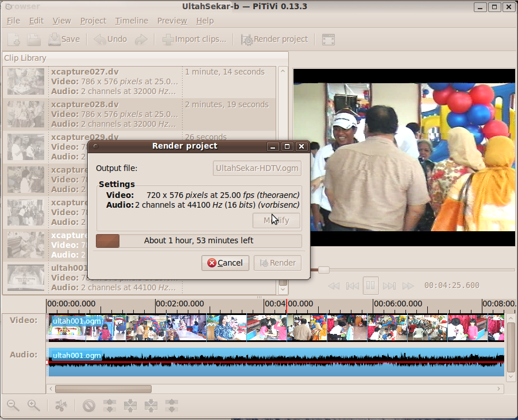
Task: Toggle the fullscreen viewer icon
Action: tap(328, 40)
